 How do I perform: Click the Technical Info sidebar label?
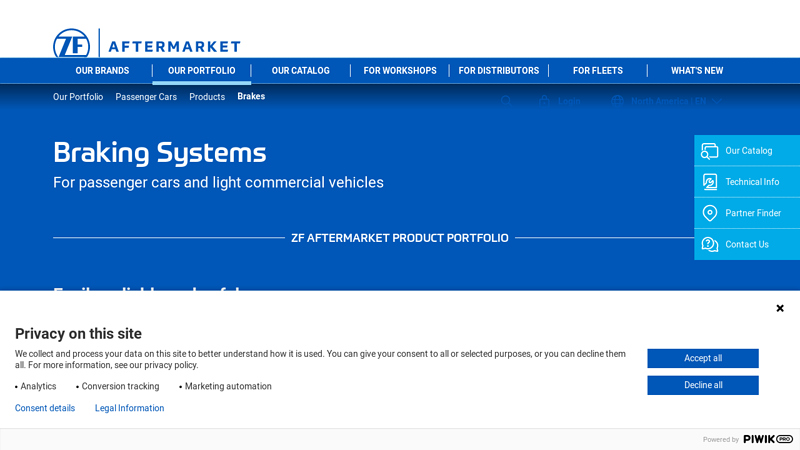click(752, 182)
